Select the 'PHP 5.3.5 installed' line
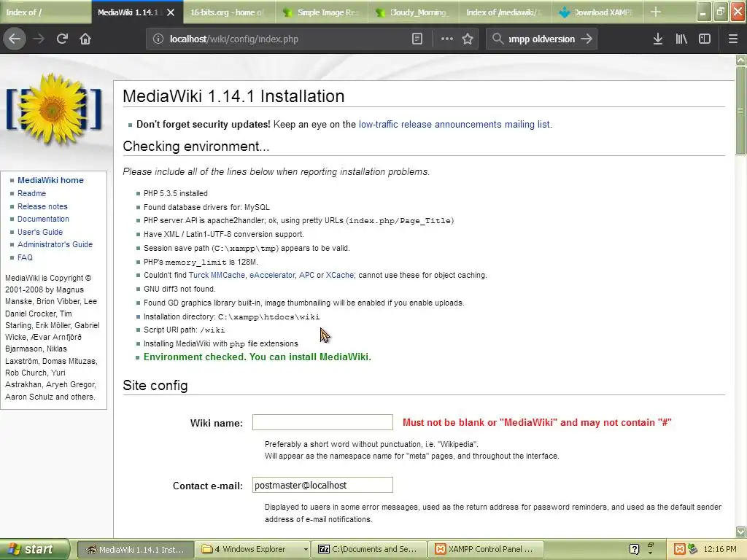Viewport: 747px width, 560px height. pyautogui.click(x=176, y=193)
